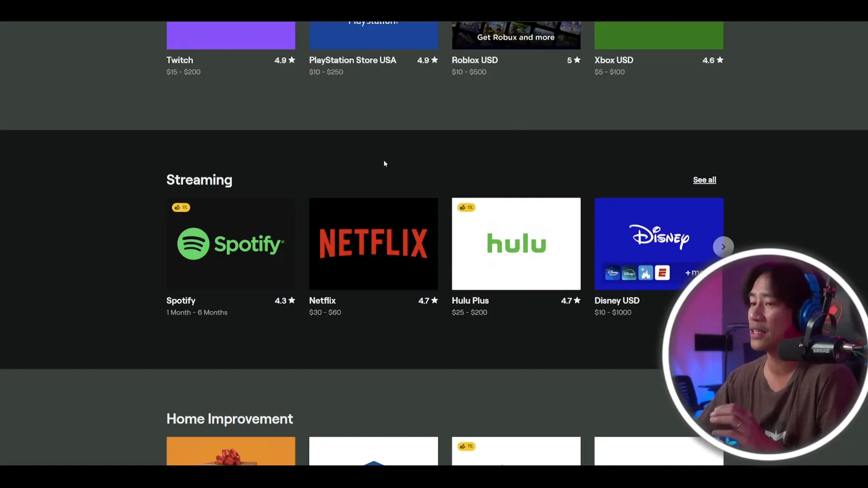This screenshot has width=868, height=488.
Task: Open the Xbox USD product title
Action: (613, 60)
